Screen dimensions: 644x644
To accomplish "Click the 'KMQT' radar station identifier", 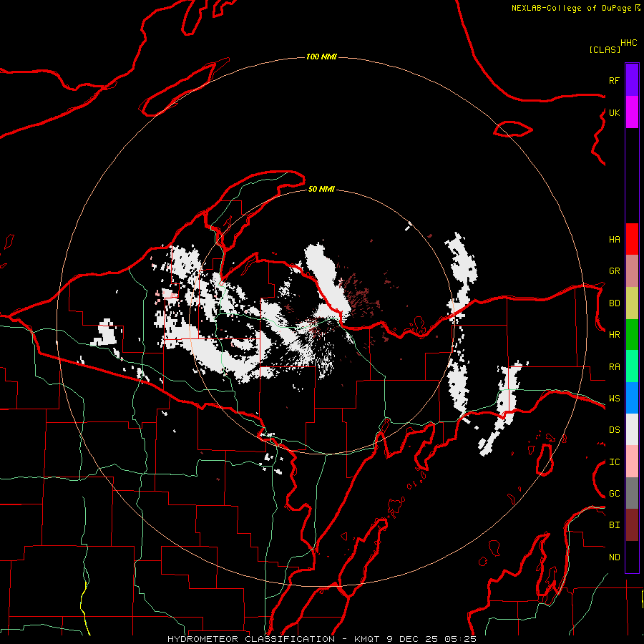I will (x=367, y=639).
